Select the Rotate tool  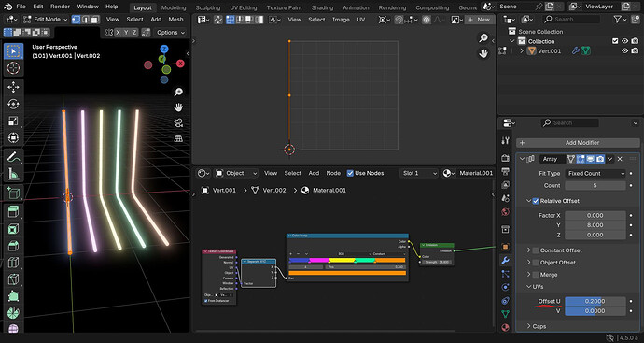(14, 104)
